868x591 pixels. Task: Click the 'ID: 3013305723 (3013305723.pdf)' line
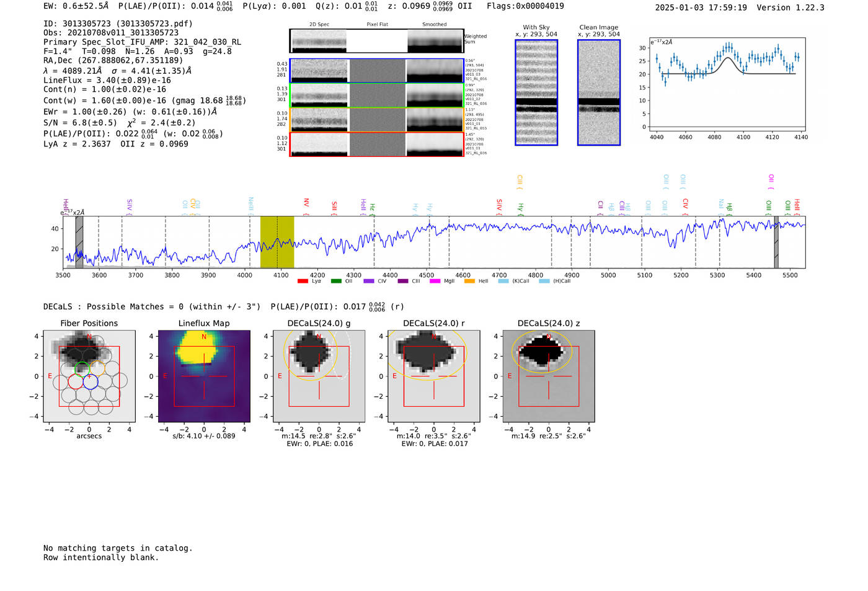[x=118, y=24]
